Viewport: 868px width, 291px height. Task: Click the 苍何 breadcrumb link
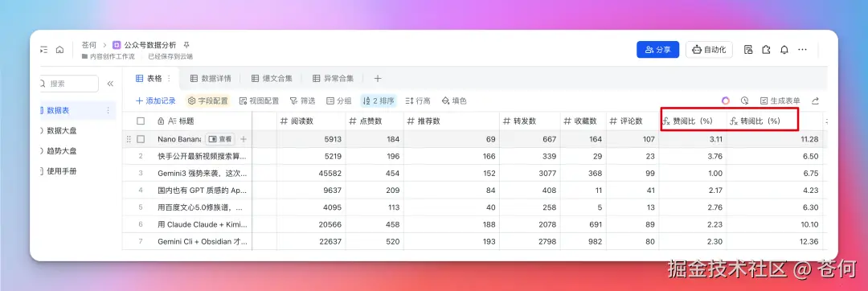[x=89, y=45]
